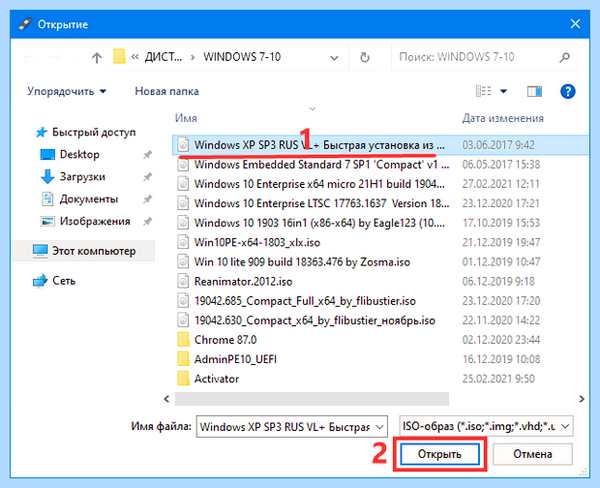Select Изображения in navigation pane
Screen dimensions: 600x488
pyautogui.click(x=95, y=221)
